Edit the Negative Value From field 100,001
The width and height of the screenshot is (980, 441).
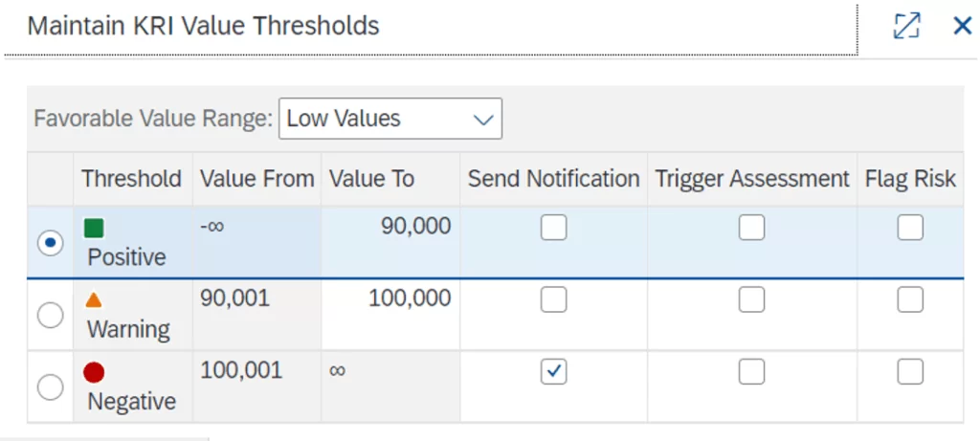pyautogui.click(x=241, y=370)
